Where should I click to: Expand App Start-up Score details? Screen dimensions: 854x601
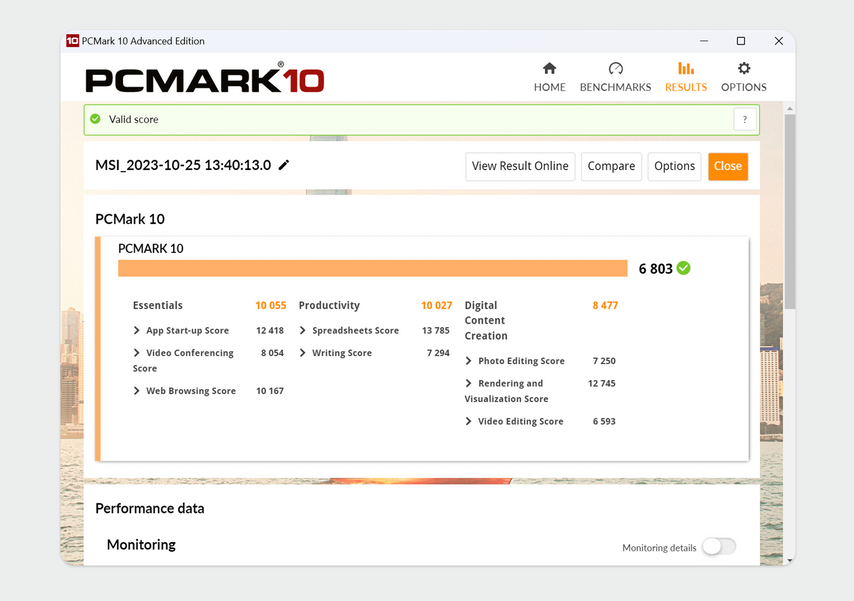point(136,330)
